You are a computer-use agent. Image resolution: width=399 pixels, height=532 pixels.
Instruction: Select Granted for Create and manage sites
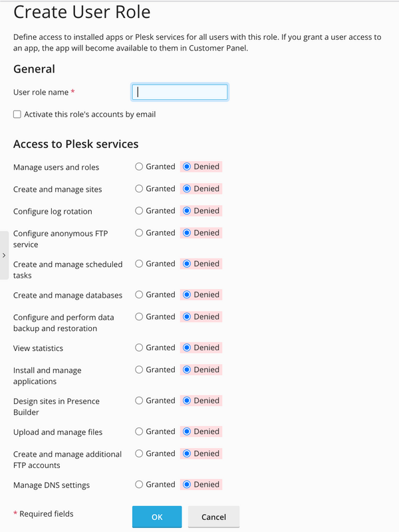tap(139, 188)
